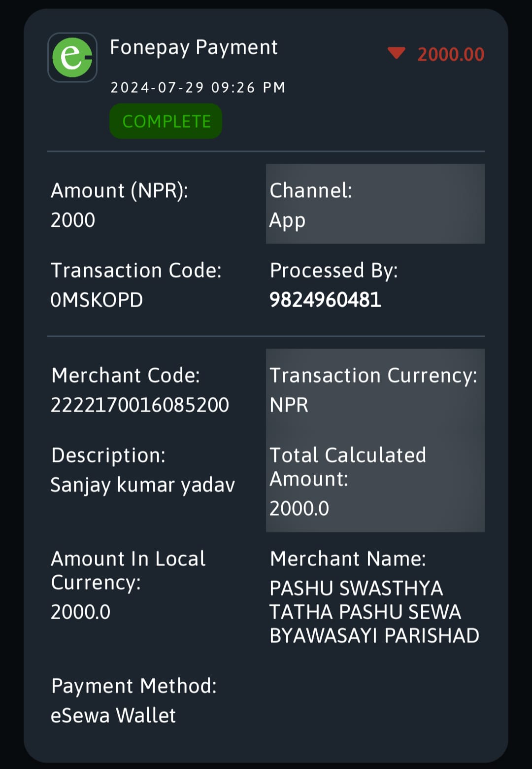This screenshot has width=532, height=769.
Task: Tap the Transaction Currency NPR field
Action: coord(375,389)
